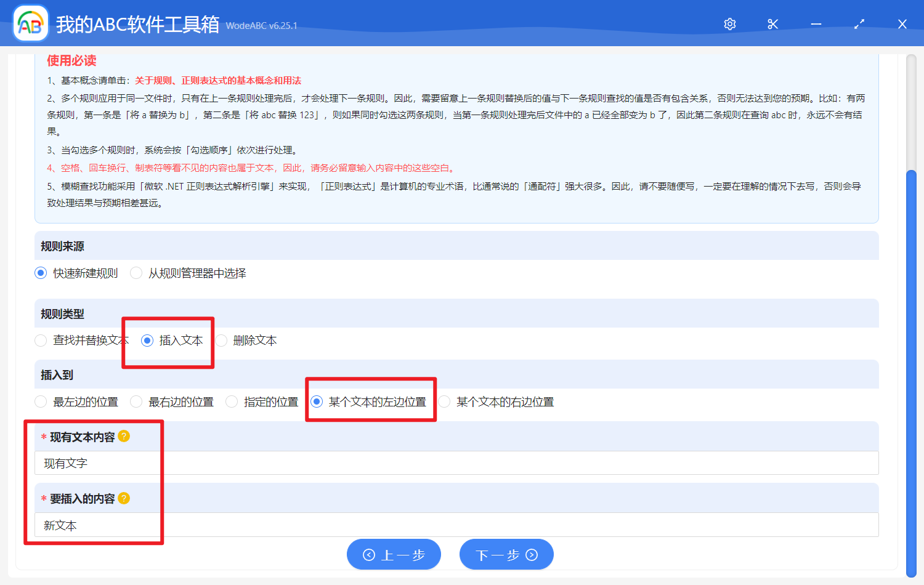Select the 查找并替换文本 rule type
The image size is (924, 585).
click(41, 340)
